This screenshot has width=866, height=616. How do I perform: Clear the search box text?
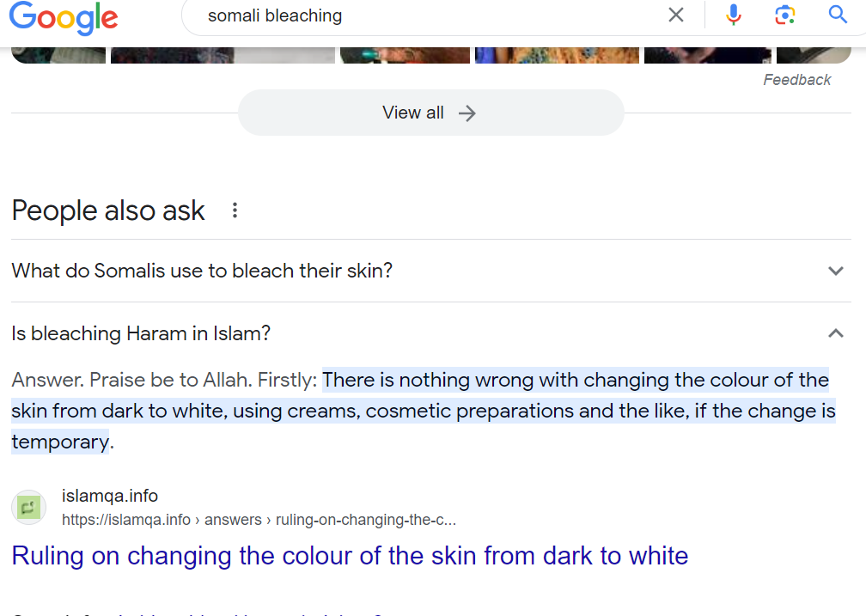676,15
